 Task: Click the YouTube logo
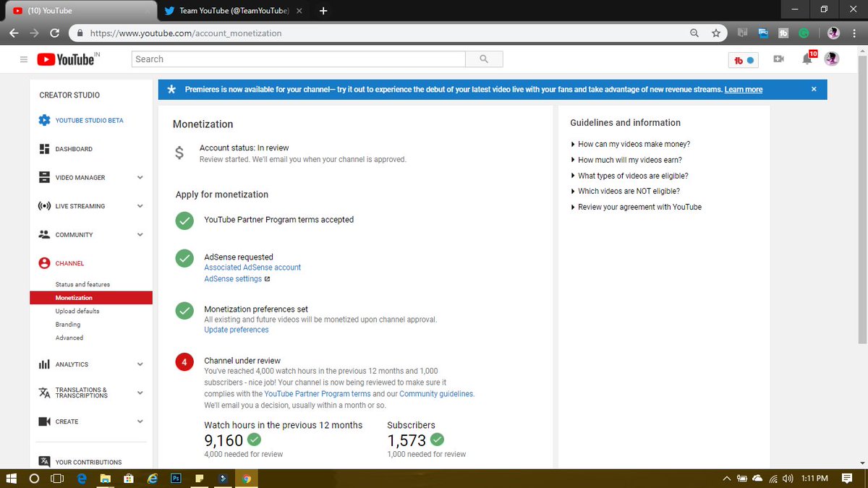coord(65,59)
